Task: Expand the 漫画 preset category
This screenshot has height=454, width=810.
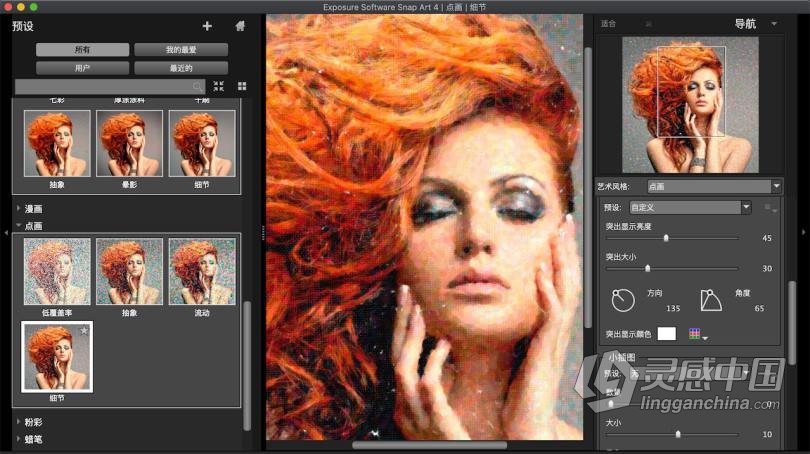Action: click(19, 208)
